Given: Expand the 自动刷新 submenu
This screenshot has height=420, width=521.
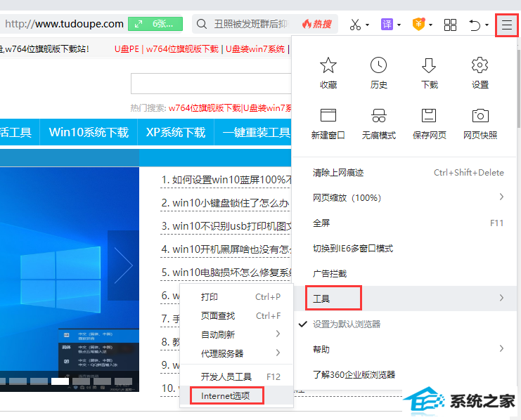Looking at the screenshot, I should click(x=236, y=334).
